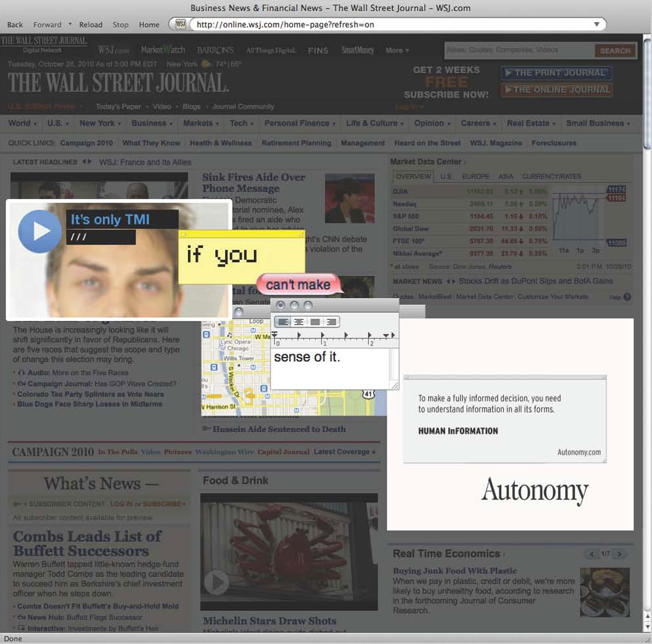Select left-align in the text editor

(283, 322)
